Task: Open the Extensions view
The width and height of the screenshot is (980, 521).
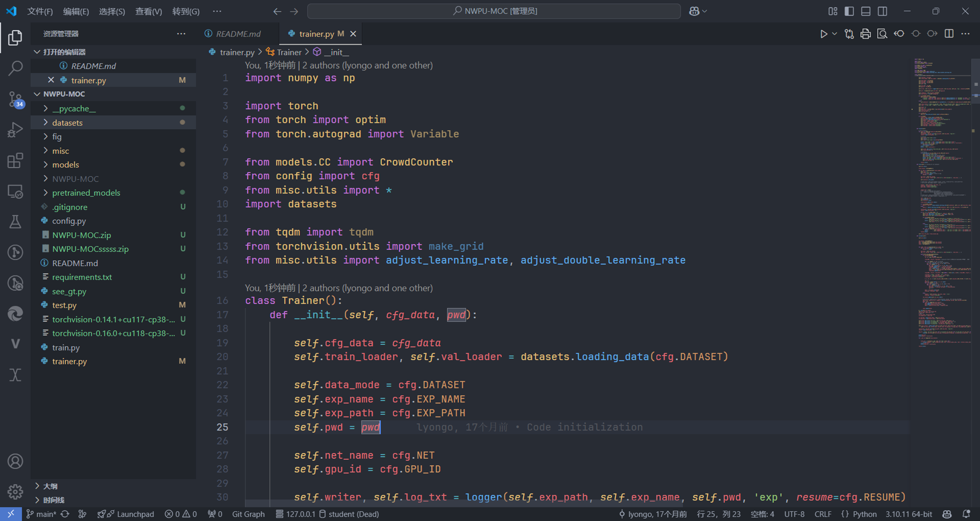Action: 15,161
